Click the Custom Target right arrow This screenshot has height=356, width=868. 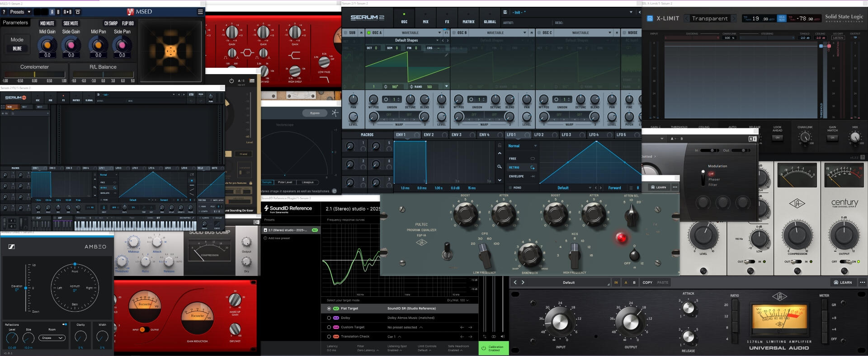pyautogui.click(x=470, y=327)
